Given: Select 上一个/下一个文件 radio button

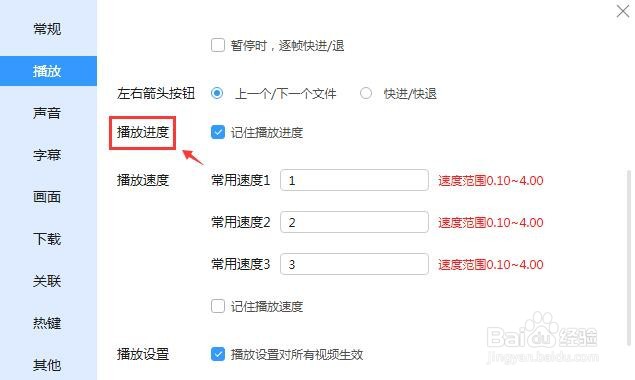Looking at the screenshot, I should (217, 93).
